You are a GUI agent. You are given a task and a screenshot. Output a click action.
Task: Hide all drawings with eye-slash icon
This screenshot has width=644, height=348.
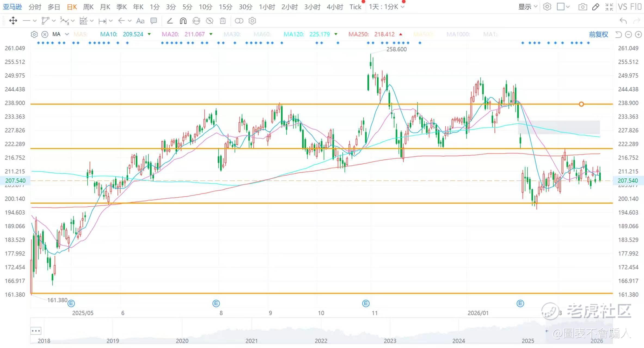[209, 21]
